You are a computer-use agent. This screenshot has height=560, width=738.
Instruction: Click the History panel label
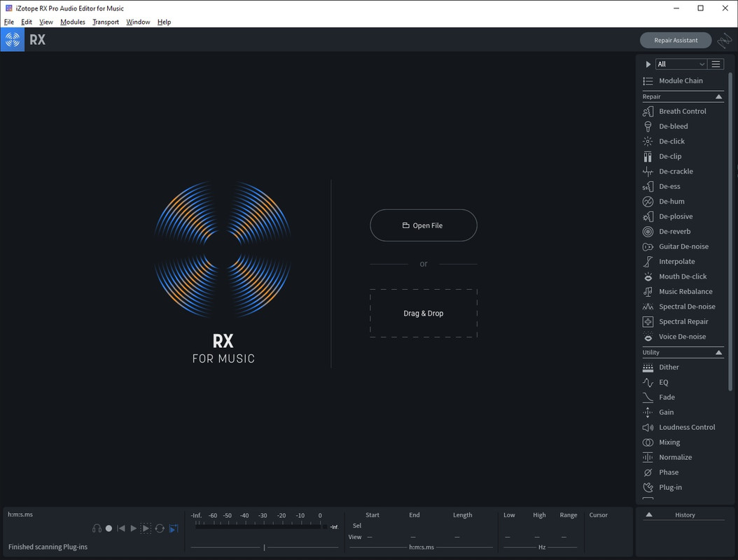tap(685, 514)
